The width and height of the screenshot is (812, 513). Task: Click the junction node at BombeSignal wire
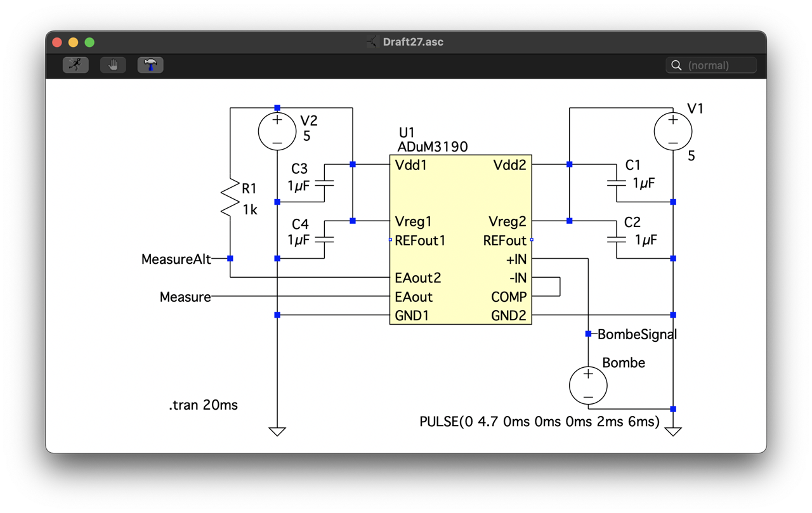pos(588,334)
